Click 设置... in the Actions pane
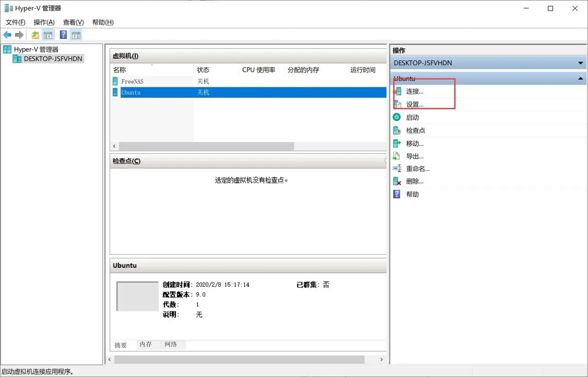Screen dimensions: 588x377 click(x=415, y=104)
